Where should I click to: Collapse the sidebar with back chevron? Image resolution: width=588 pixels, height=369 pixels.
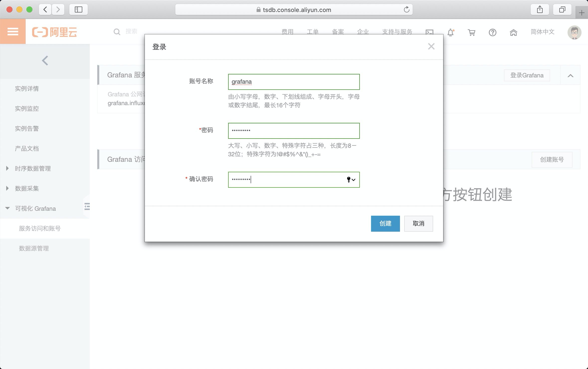(45, 61)
